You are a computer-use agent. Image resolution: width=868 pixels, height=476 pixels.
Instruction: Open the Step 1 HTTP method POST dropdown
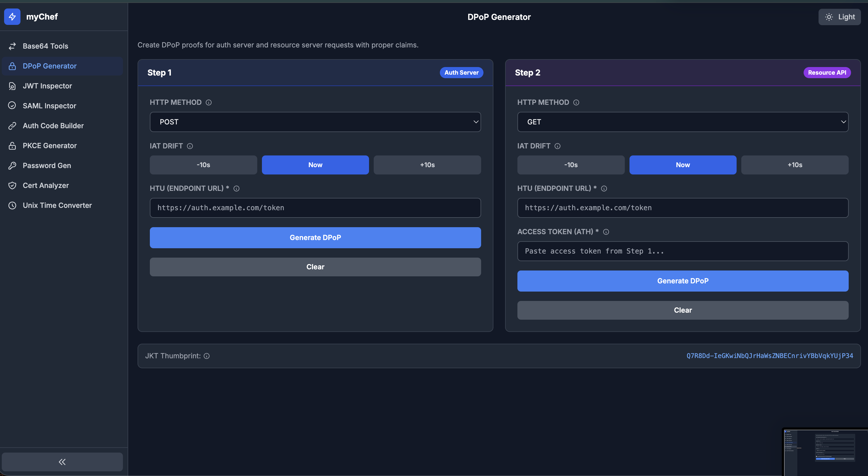click(x=315, y=122)
